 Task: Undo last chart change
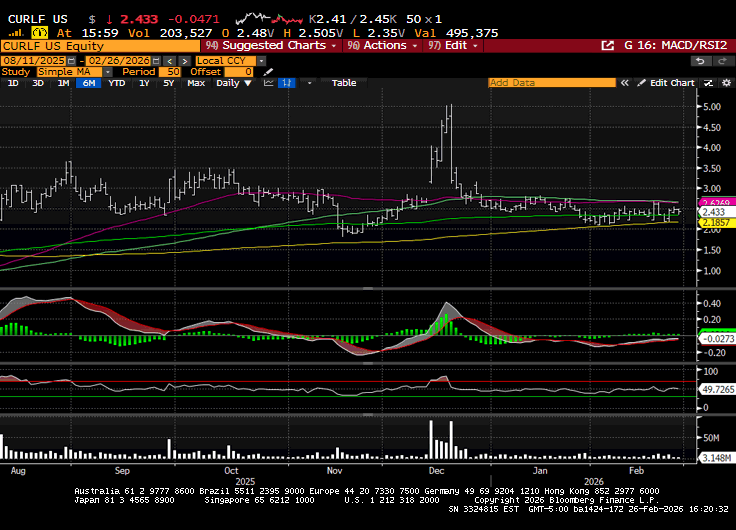tap(700, 61)
